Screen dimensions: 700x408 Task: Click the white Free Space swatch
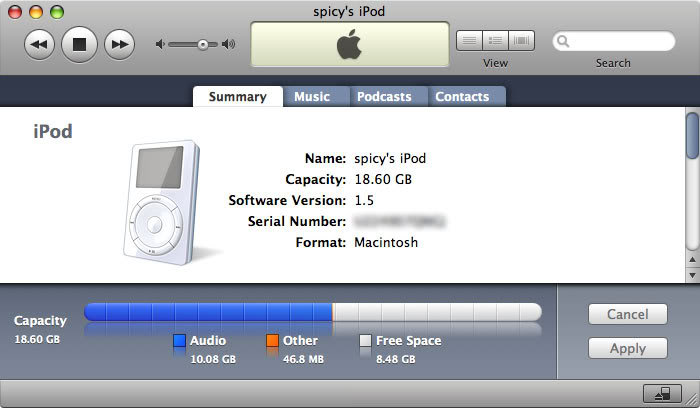pos(365,341)
